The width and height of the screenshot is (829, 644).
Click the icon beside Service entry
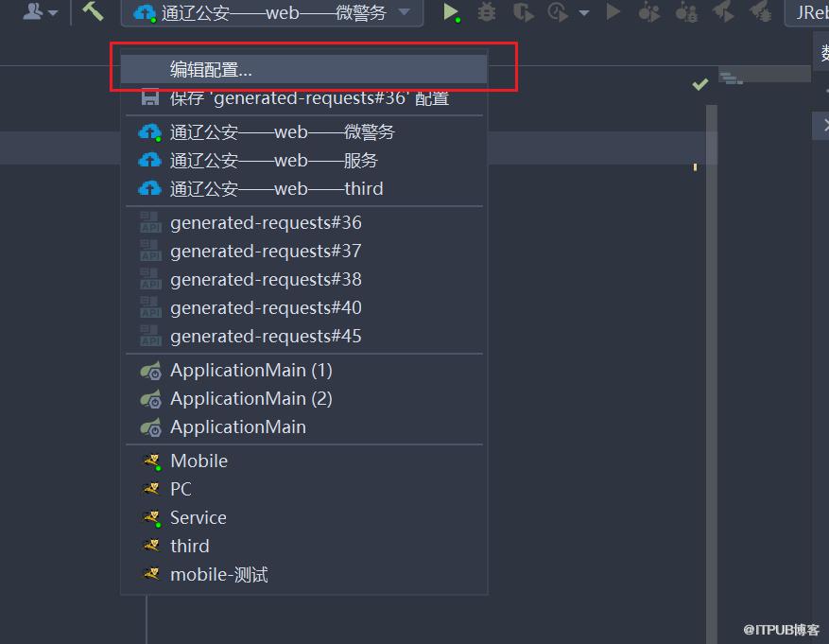(x=152, y=518)
